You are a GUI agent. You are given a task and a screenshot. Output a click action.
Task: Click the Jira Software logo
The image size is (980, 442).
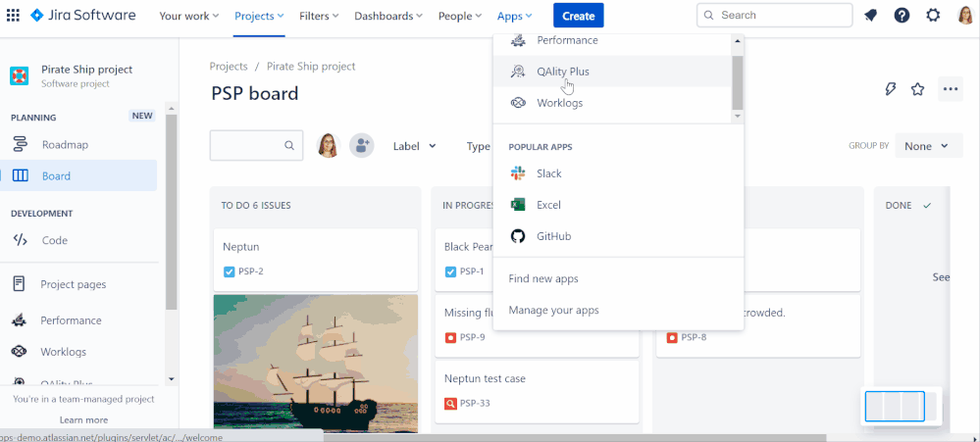[82, 15]
